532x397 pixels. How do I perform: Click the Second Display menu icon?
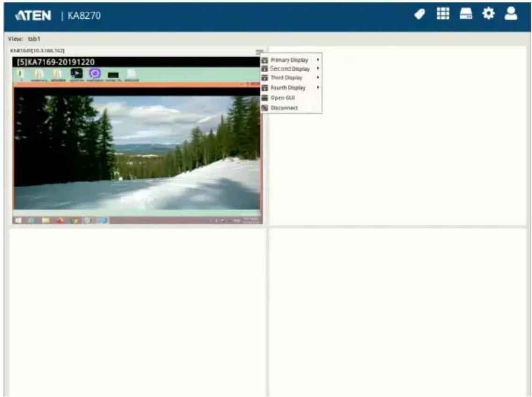(x=265, y=69)
